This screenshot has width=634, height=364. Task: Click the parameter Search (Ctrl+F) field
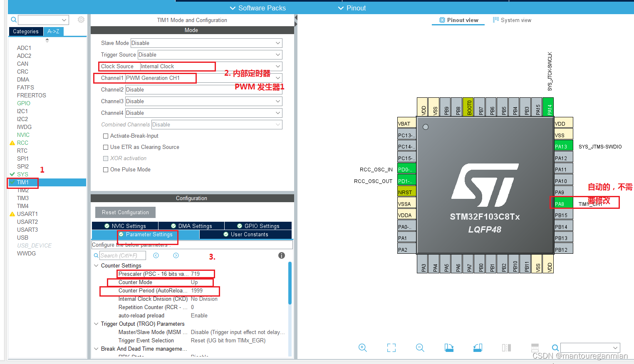(x=123, y=255)
